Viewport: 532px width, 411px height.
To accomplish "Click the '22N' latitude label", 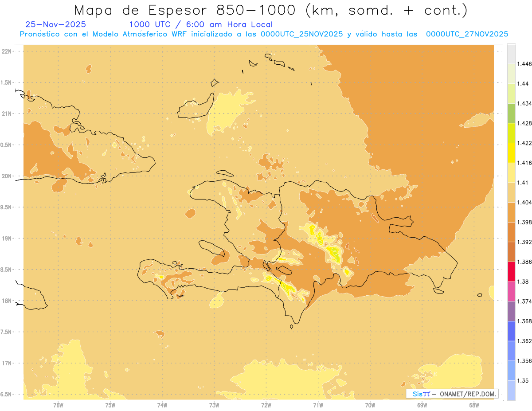I will click(x=7, y=51).
